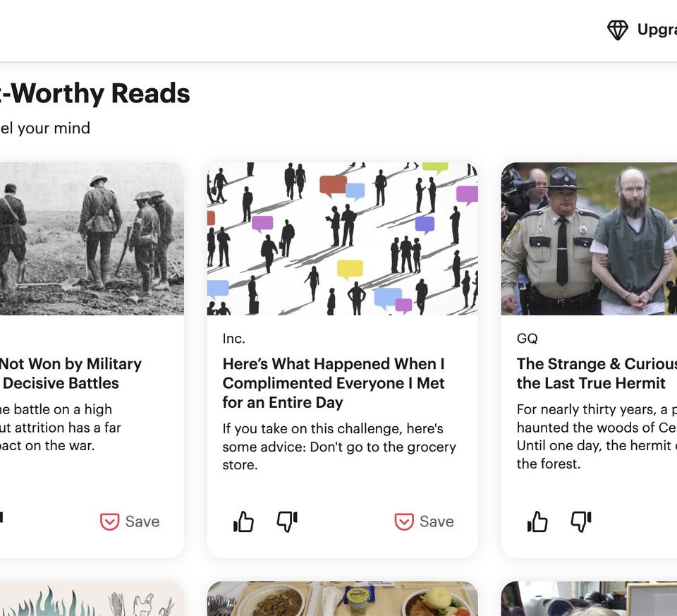Thumbs up the Inc. compliments article
Image resolution: width=677 pixels, height=616 pixels.
click(x=243, y=521)
